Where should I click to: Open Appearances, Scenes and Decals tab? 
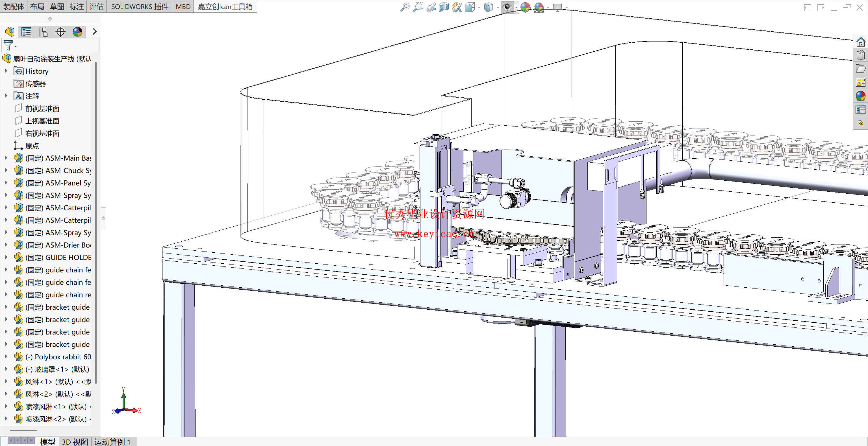860,96
